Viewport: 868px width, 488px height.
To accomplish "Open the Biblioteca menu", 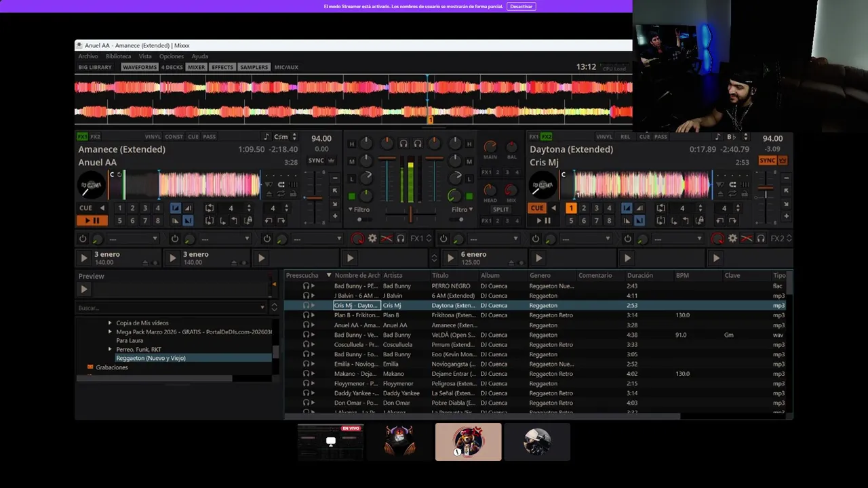I will point(118,56).
